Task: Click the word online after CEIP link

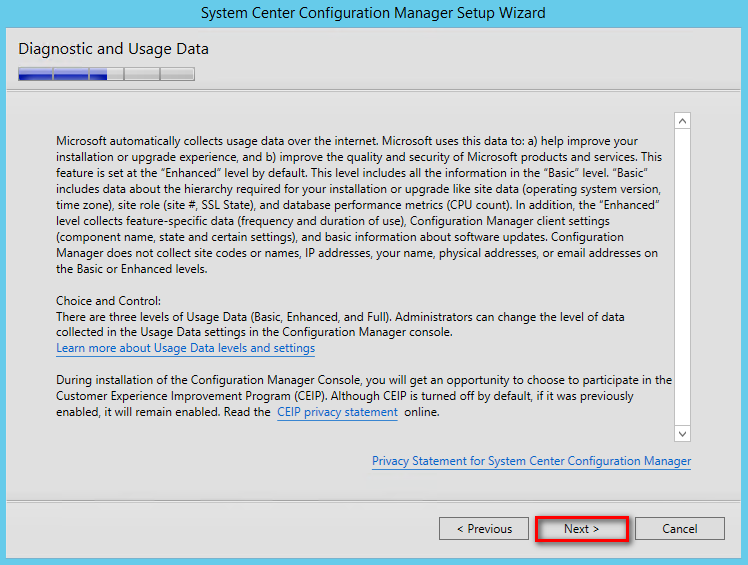Action: pos(422,412)
